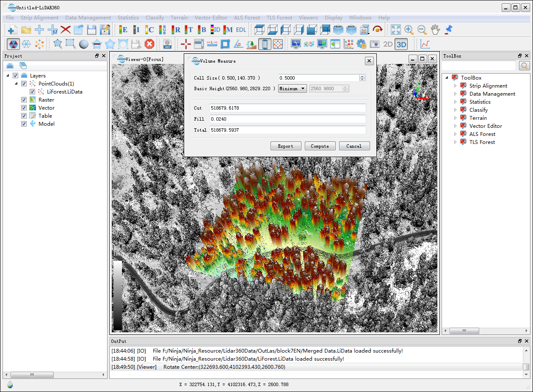Click the Zoom Out magnifier icon
The image size is (533, 392).
click(422, 30)
